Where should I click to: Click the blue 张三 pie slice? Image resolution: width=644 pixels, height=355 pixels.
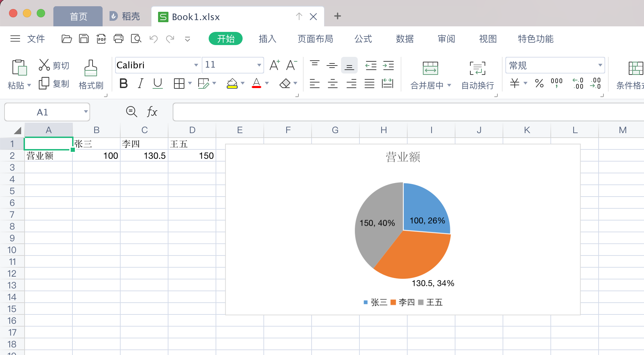[427, 208]
